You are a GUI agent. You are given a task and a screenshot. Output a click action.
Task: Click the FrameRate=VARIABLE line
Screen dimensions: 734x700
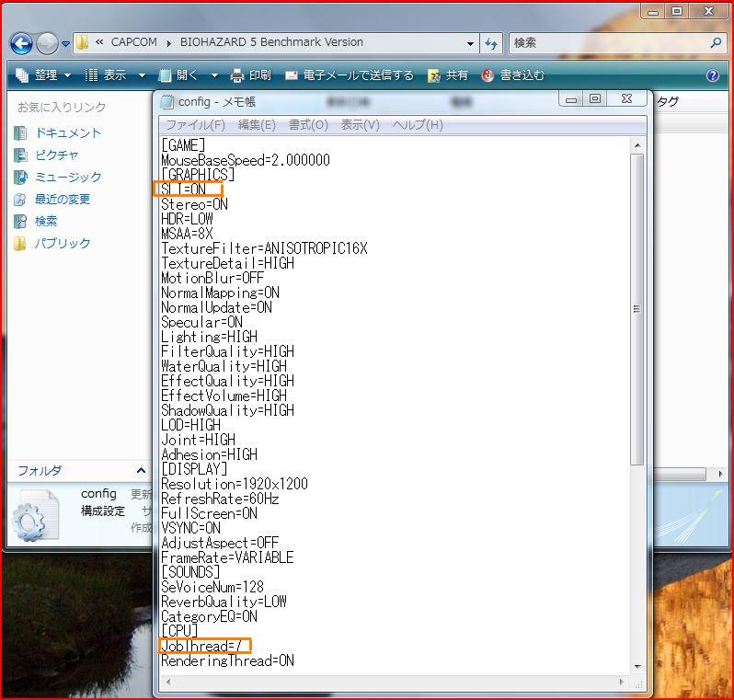(227, 557)
